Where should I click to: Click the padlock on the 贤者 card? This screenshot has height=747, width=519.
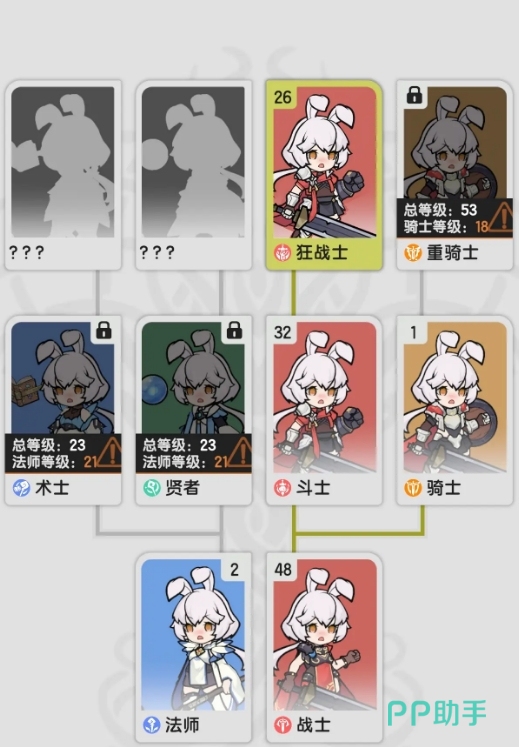(234, 330)
